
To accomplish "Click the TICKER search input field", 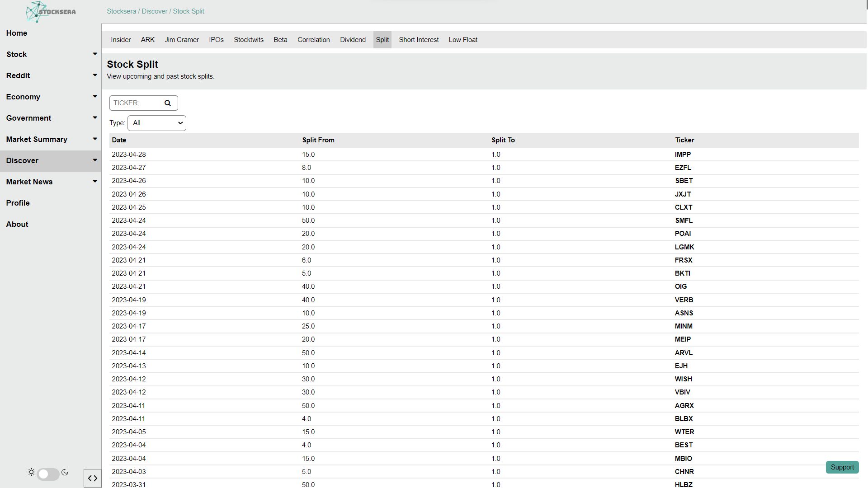I will point(136,103).
